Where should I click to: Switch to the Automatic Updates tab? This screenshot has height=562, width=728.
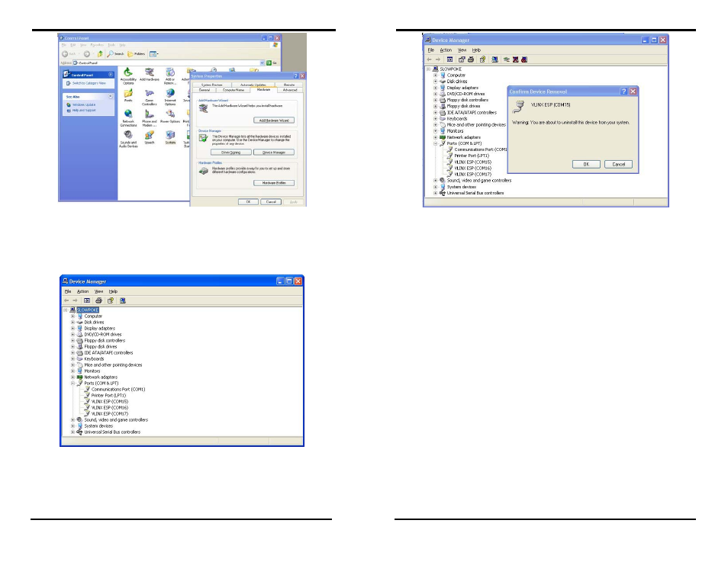[x=253, y=85]
